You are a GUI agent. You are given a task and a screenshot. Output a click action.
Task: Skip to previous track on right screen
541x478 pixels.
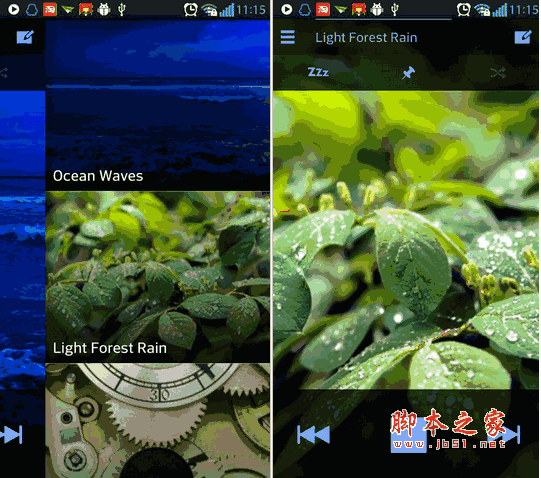(313, 434)
